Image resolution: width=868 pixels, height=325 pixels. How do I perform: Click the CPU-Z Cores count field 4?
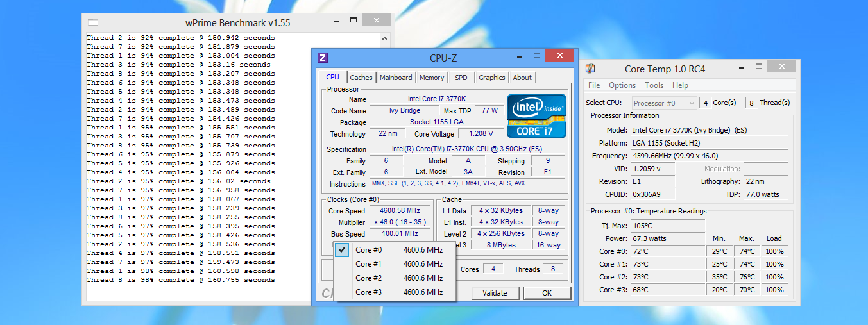point(493,269)
